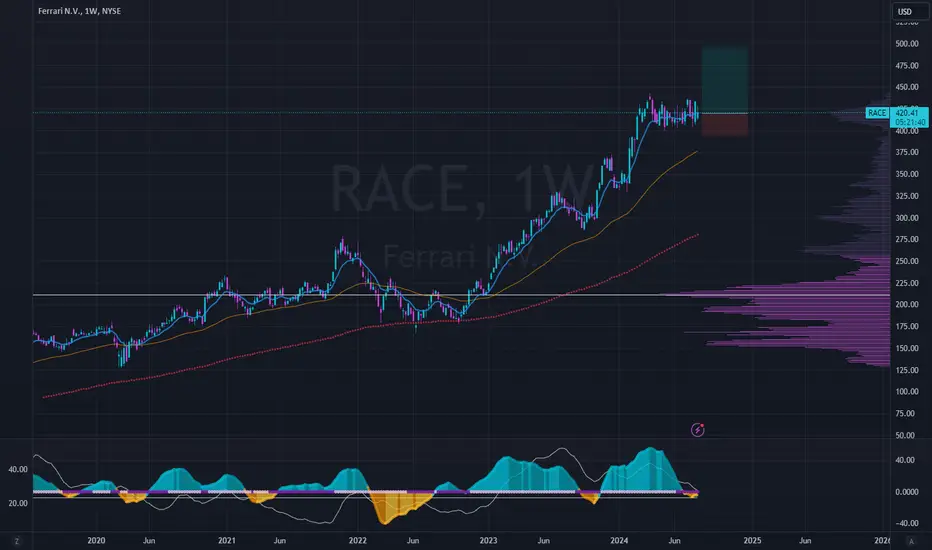Click the 2024 label on time axis
Viewport: 932px width, 550px height.
(x=619, y=540)
